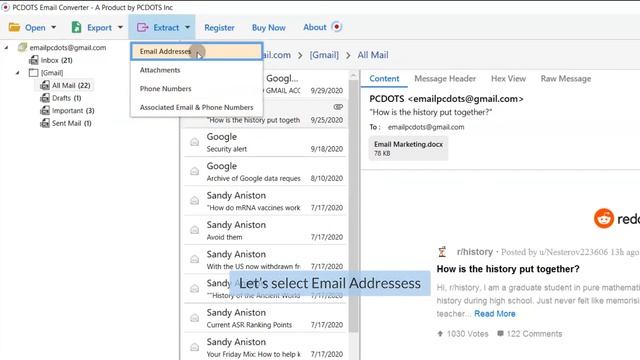Click the comments icon beside 122 Comments
Viewport: 640px width, 360px height.
(x=500, y=333)
